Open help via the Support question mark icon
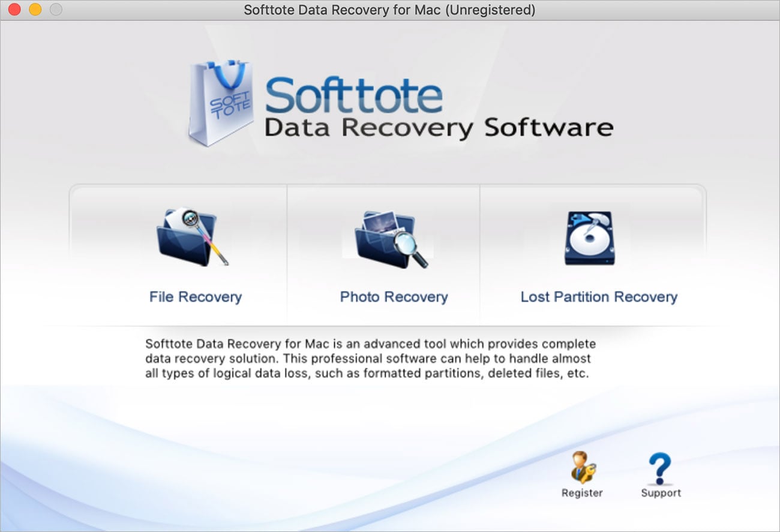Viewport: 780px width, 532px height. click(660, 468)
